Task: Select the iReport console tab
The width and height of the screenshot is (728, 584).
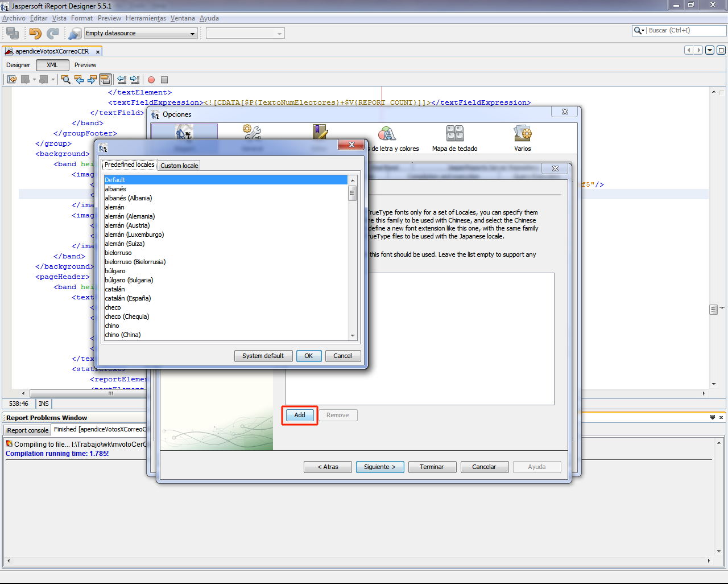Action: pyautogui.click(x=27, y=430)
